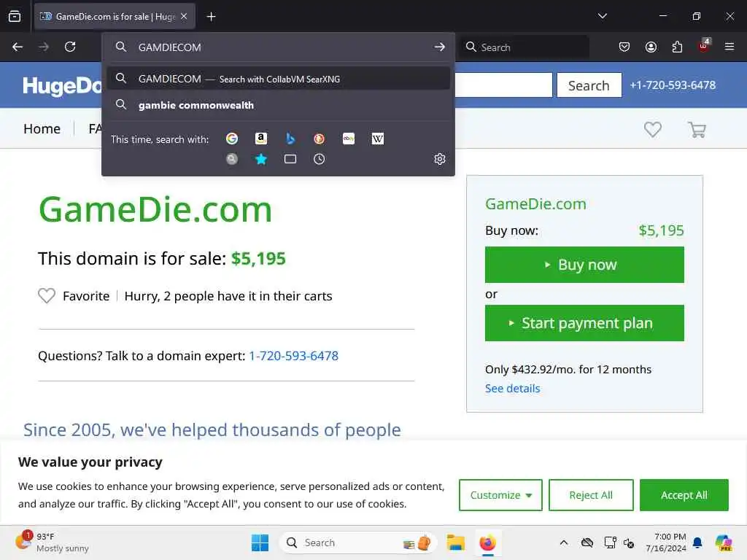Viewport: 747px width, 560px height.
Task: Click the Firefox taskbar icon
Action: 487,542
